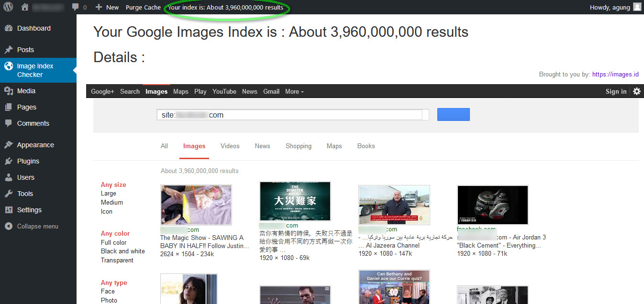
Task: Click the New plus icon
Action: 99,7
